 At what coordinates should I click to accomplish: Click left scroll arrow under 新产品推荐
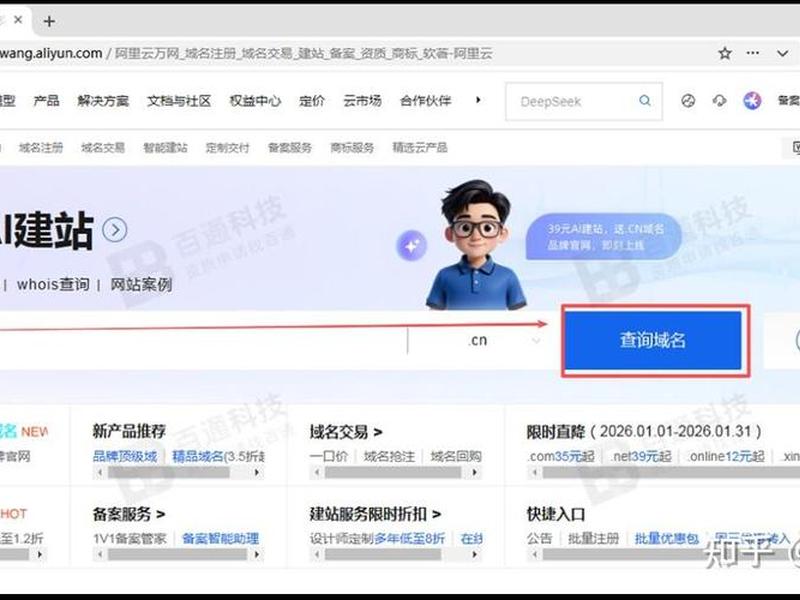[100, 472]
